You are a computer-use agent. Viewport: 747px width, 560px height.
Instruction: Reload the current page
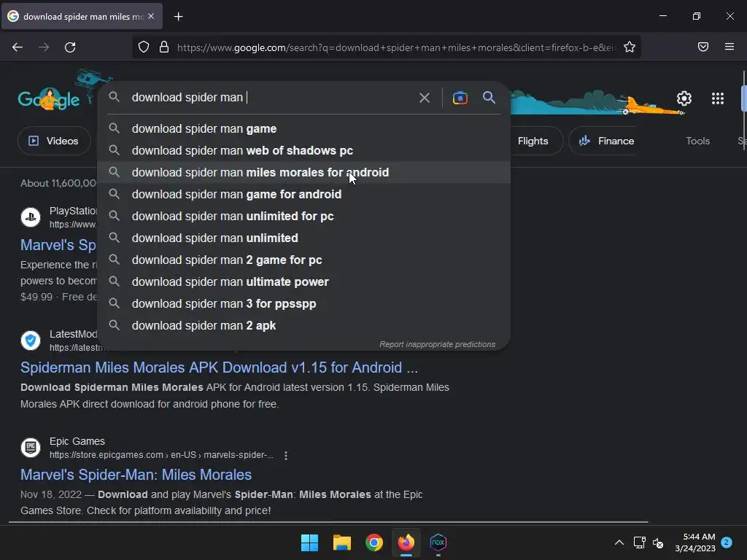pyautogui.click(x=70, y=47)
